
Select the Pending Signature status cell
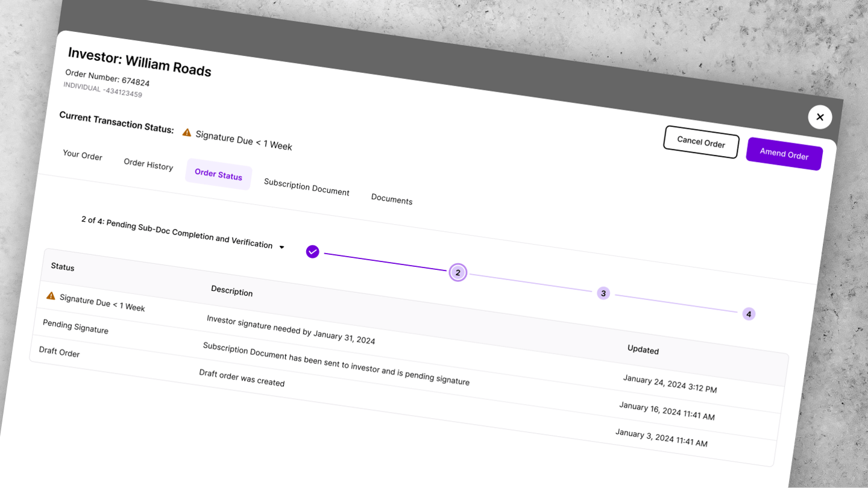[x=75, y=327]
